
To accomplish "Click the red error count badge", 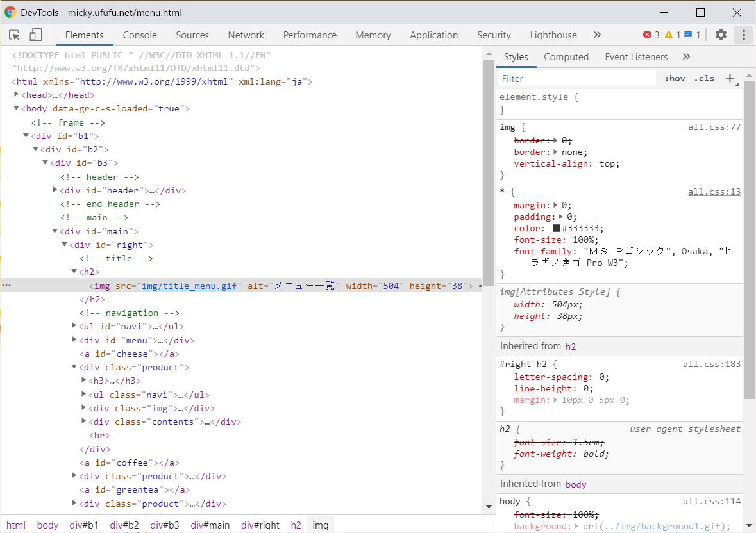I will (651, 35).
